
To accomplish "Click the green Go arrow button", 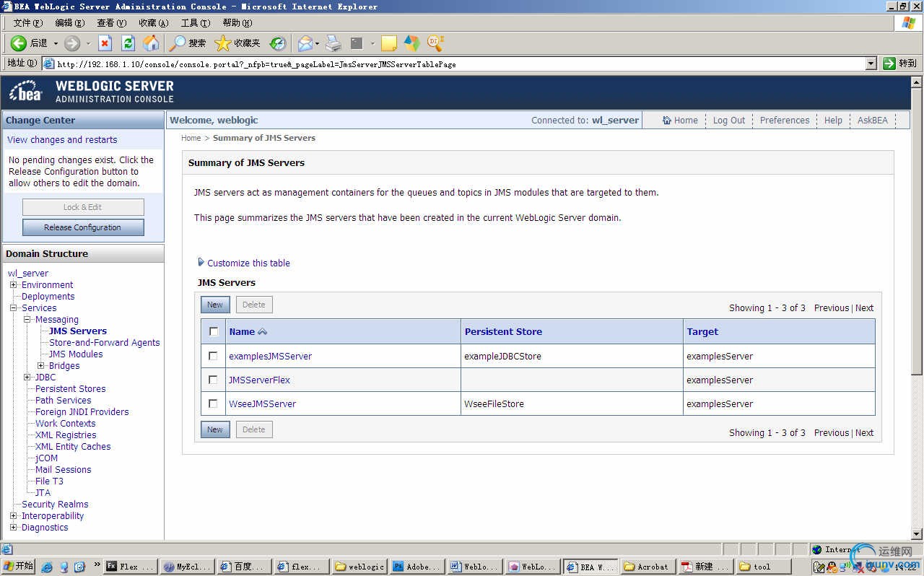I will pos(889,64).
